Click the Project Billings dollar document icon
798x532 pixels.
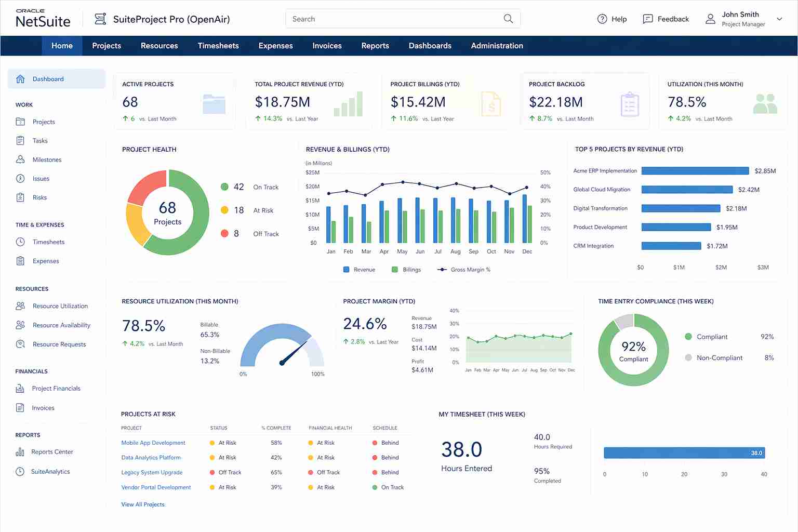491,103
